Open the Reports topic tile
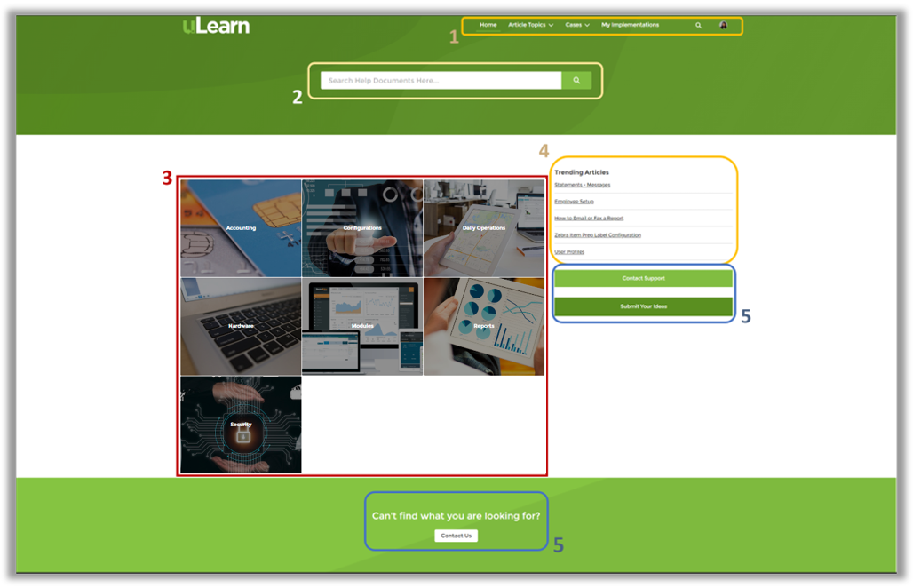This screenshot has width=913, height=588. 484,326
